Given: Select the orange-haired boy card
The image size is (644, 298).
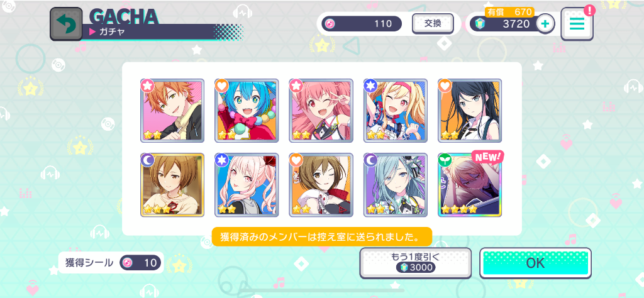Looking at the screenshot, I should click(x=172, y=111).
